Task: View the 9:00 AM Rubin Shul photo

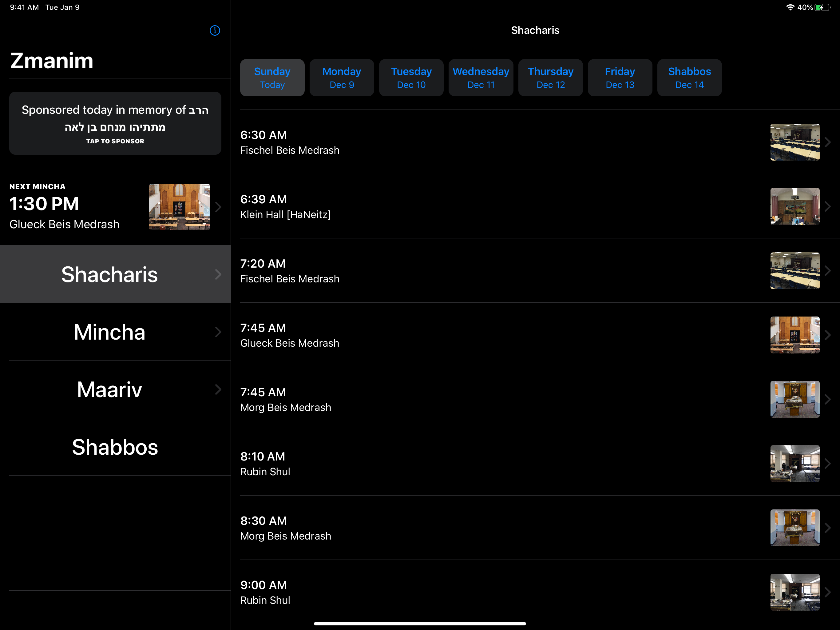Action: point(795,592)
